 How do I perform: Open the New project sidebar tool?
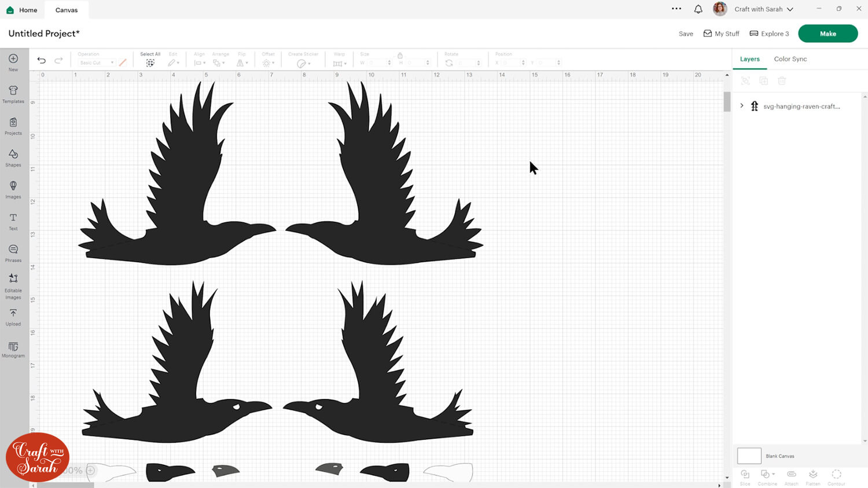[13, 62]
